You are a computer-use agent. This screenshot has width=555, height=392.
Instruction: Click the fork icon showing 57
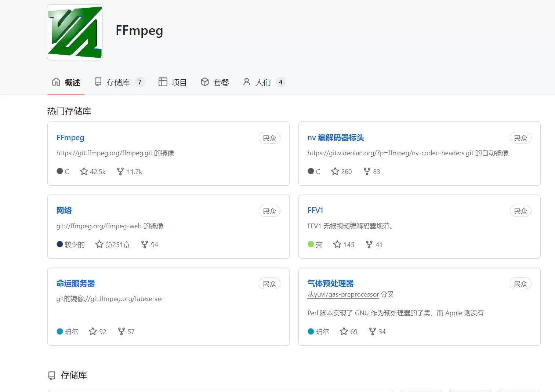point(121,331)
